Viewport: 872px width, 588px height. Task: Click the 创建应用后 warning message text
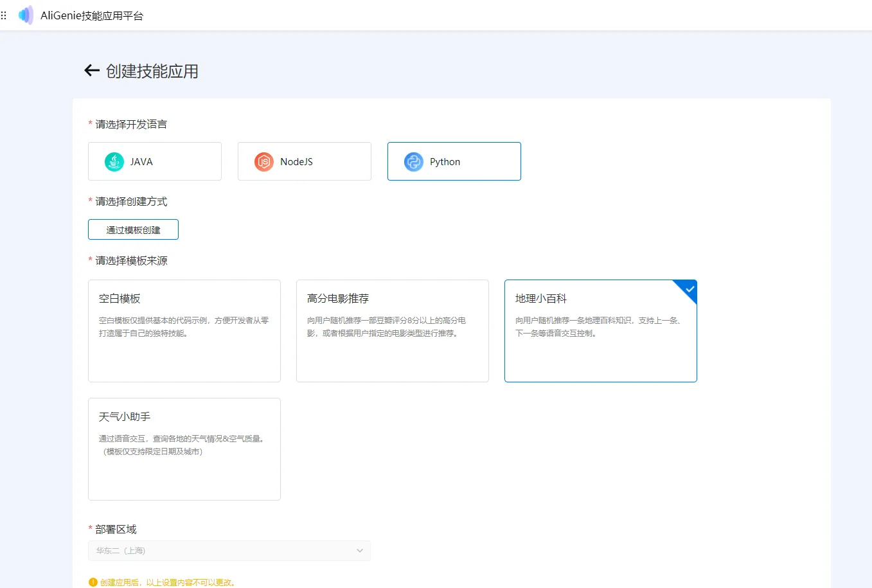[168, 582]
